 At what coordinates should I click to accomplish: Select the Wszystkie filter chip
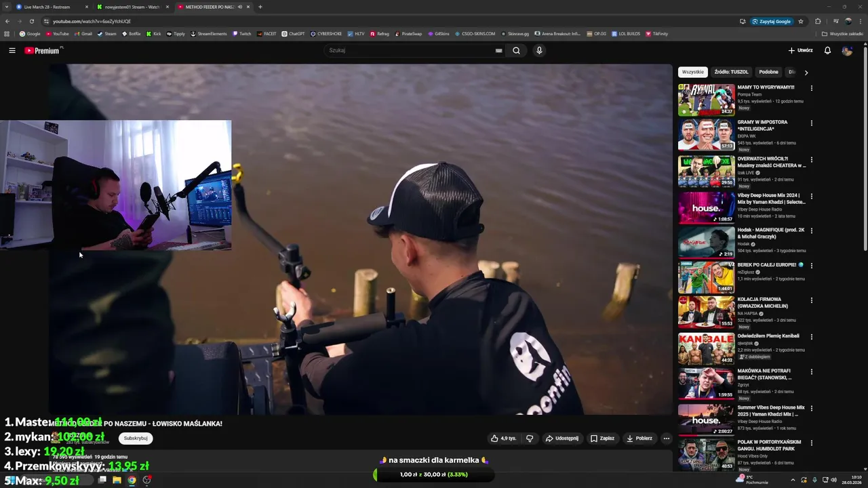click(x=693, y=72)
